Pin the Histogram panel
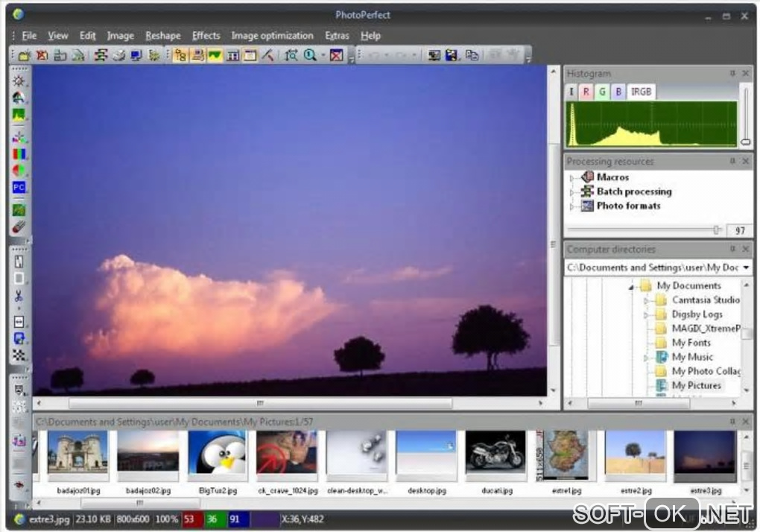This screenshot has height=532, width=760. (x=732, y=73)
